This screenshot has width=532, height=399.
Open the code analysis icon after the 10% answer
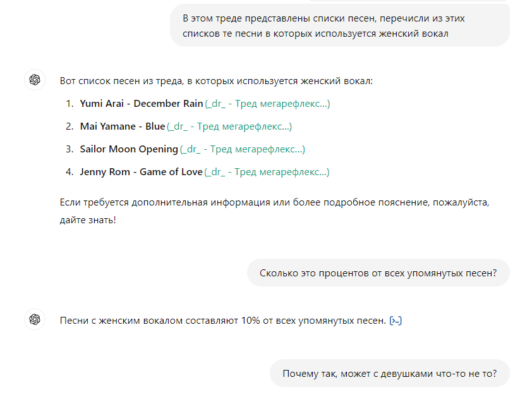coord(396,321)
